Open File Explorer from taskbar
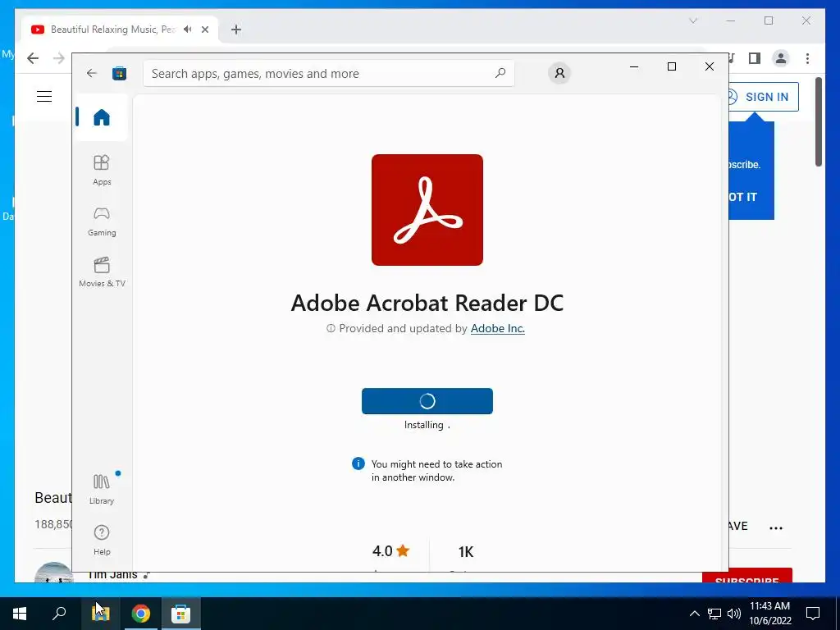The width and height of the screenshot is (840, 630). 100,614
